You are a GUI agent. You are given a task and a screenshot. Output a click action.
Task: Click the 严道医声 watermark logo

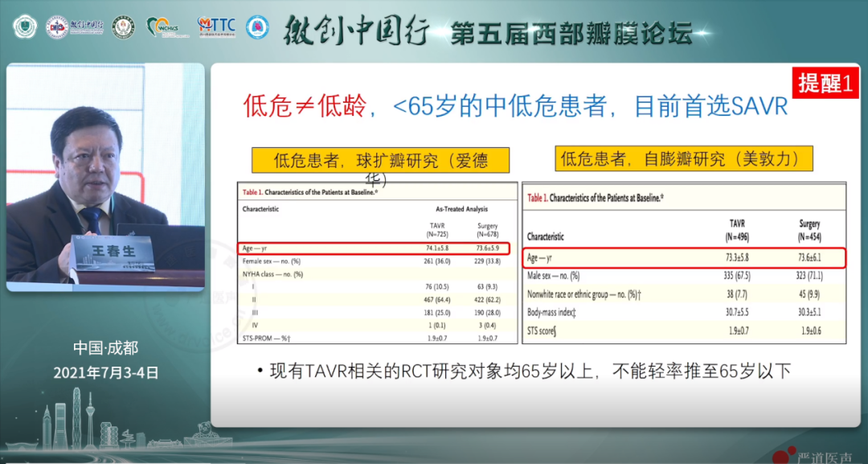click(812, 456)
